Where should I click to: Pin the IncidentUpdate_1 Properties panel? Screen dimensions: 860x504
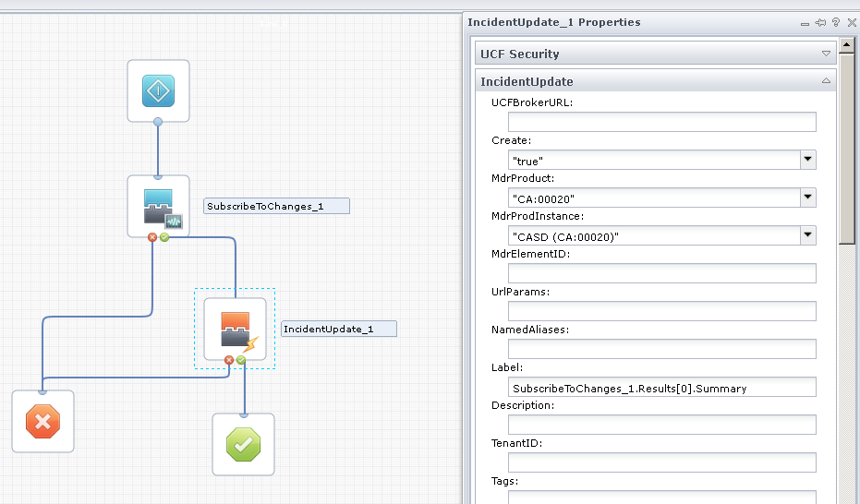coord(820,22)
